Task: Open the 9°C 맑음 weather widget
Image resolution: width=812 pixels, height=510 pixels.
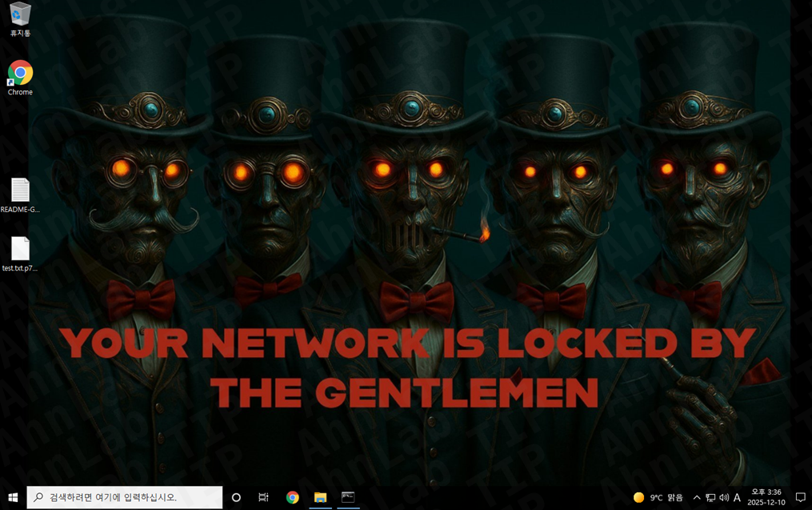Action: click(658, 497)
